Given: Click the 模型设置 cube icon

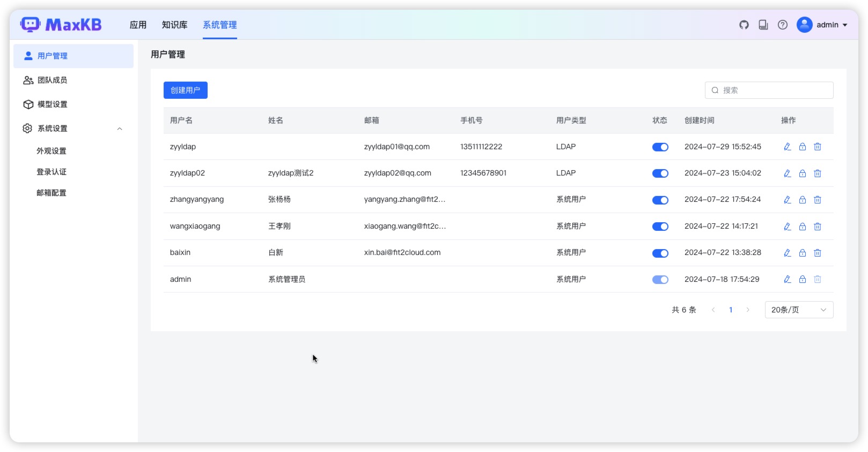Looking at the screenshot, I should [x=28, y=104].
